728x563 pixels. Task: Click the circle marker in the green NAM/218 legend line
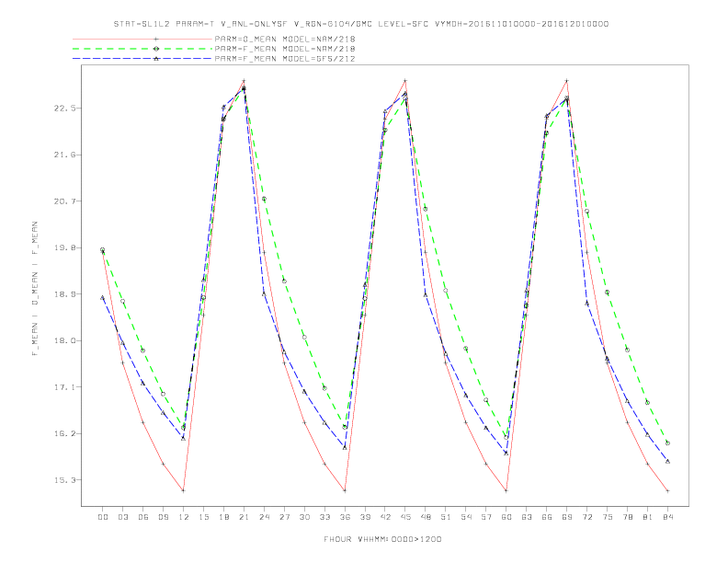[x=156, y=49]
